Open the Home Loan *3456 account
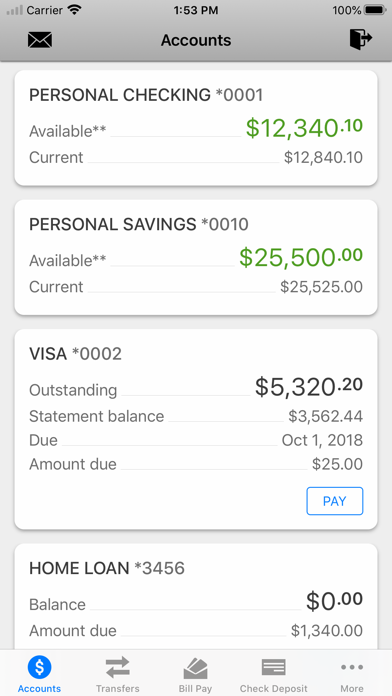This screenshot has width=392, height=696. click(196, 597)
